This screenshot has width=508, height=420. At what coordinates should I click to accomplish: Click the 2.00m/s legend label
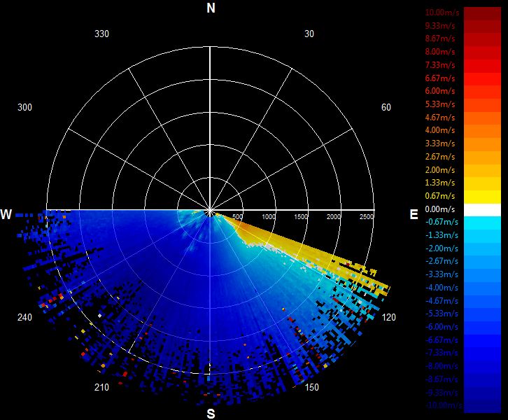pos(440,170)
